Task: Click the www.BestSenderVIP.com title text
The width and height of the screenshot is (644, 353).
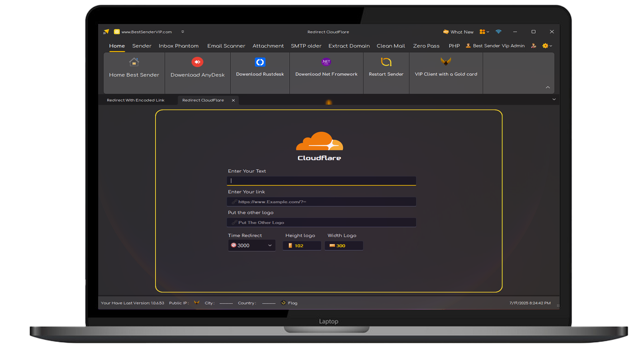Action: (x=147, y=32)
